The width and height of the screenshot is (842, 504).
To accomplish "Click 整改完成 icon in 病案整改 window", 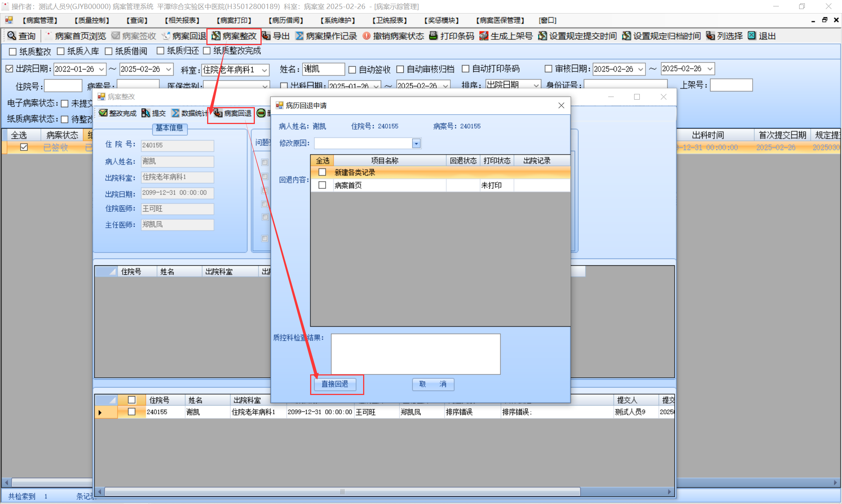I will (103, 113).
